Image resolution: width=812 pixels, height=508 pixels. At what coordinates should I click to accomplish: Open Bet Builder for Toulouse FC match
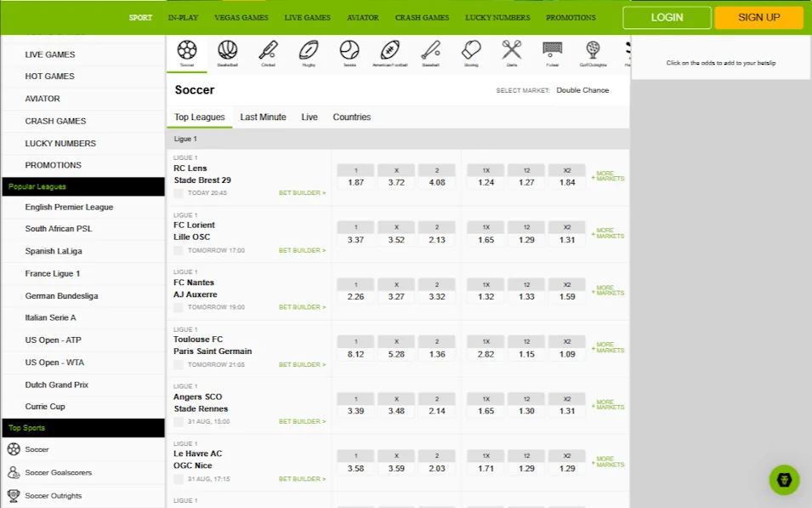point(302,365)
